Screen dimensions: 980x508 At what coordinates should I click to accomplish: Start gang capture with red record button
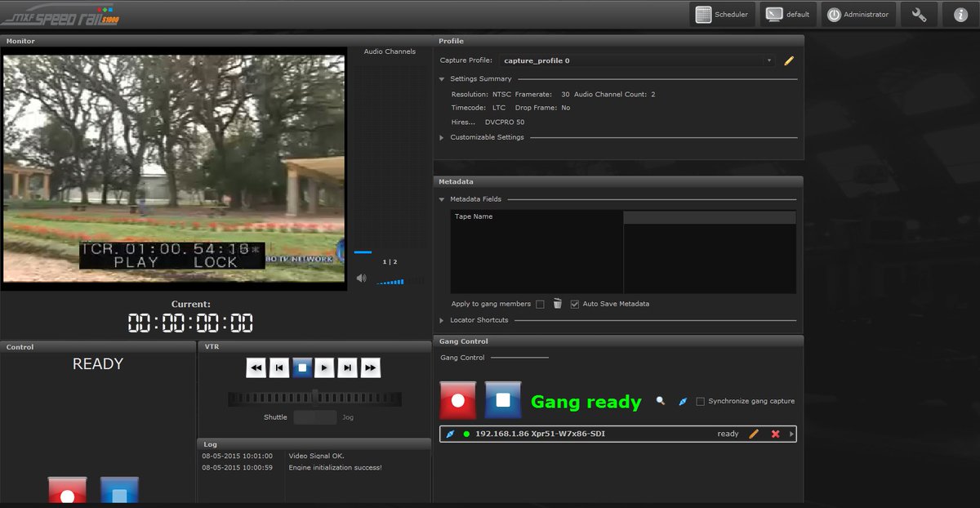pyautogui.click(x=458, y=400)
